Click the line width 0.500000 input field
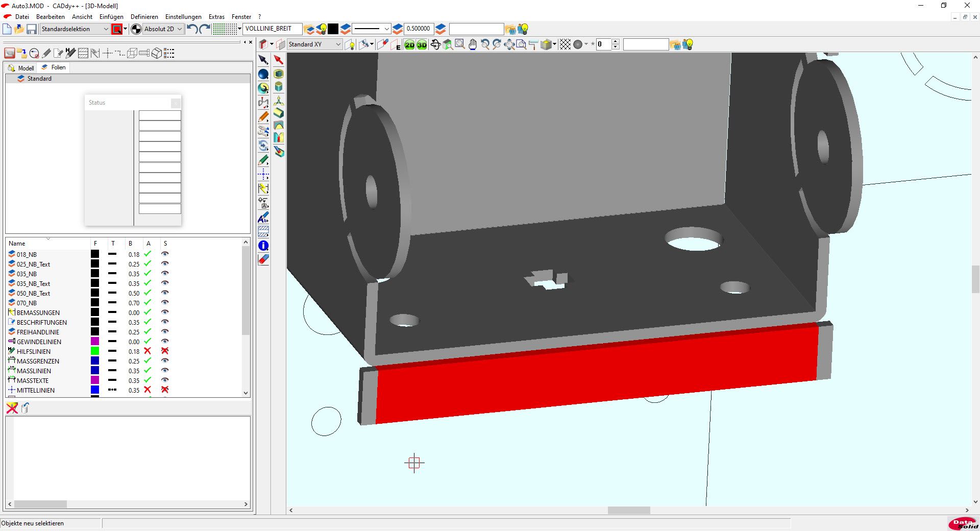Screen dimensions: 980x531 click(419, 29)
